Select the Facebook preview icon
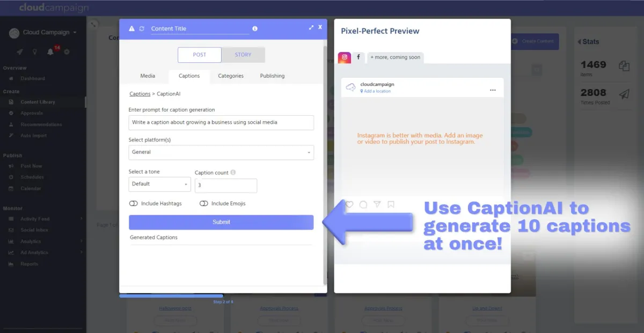Viewport: 644px width, 333px height. [x=358, y=57]
